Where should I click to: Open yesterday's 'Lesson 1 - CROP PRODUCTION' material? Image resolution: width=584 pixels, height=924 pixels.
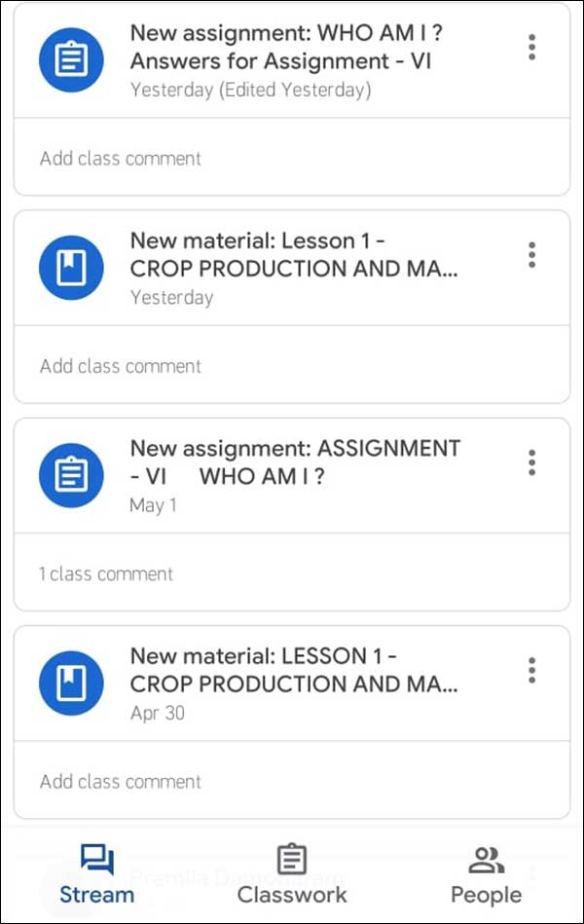(x=292, y=254)
